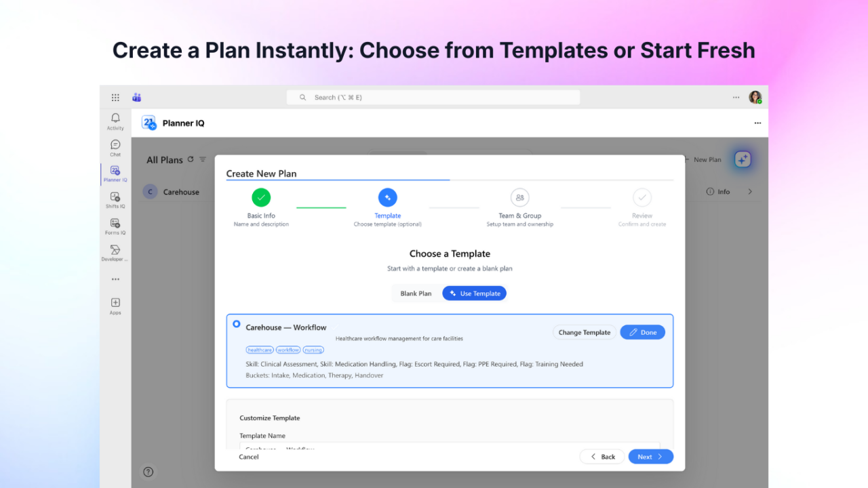Switch to Blank Plan option
Image resolution: width=868 pixels, height=488 pixels.
coord(416,293)
